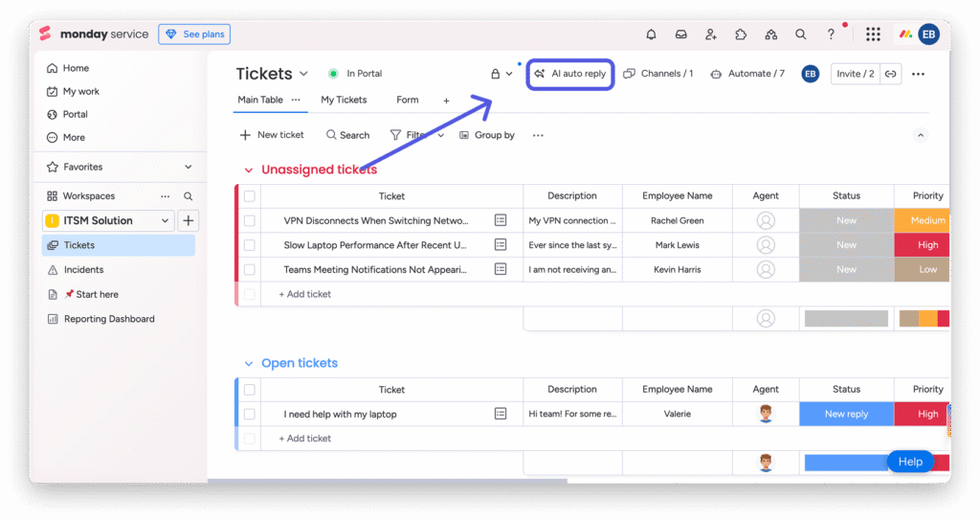Open updates icon for laptop help ticket
This screenshot has height=521, width=980.
500,414
